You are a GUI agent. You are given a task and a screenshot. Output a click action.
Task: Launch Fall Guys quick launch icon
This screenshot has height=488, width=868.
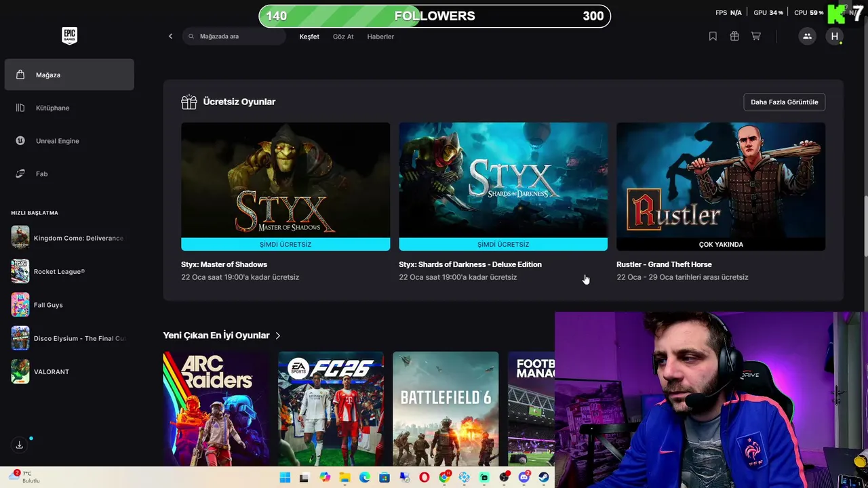[20, 305]
